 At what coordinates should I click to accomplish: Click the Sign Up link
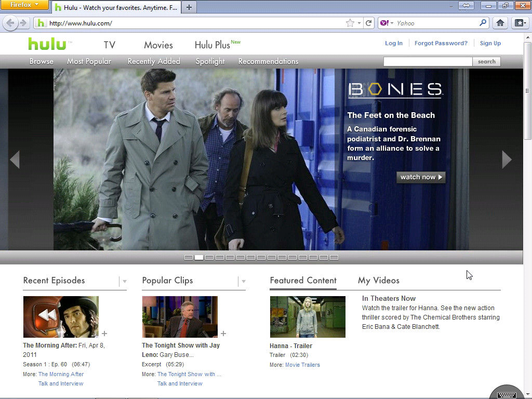click(x=490, y=43)
